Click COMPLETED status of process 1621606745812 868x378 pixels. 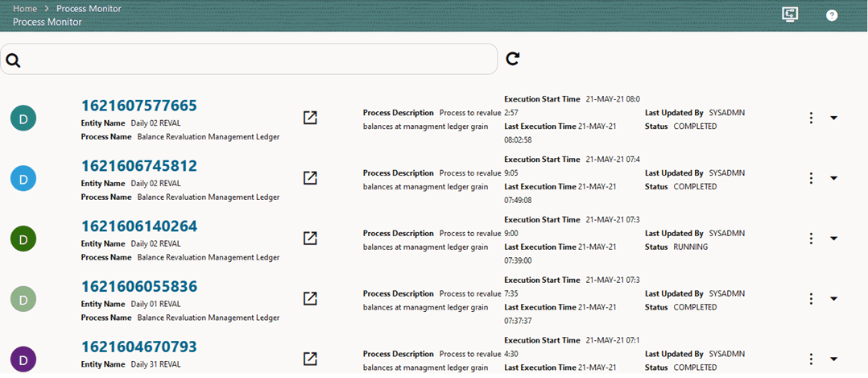pos(695,187)
